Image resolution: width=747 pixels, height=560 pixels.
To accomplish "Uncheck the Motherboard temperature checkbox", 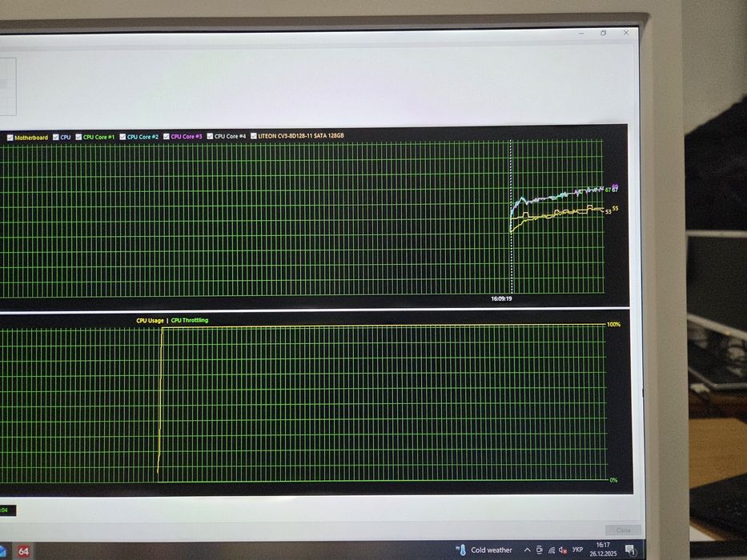I will (10, 138).
